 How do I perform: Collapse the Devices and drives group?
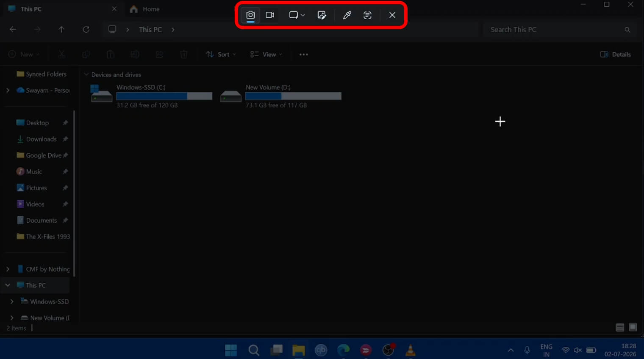click(x=86, y=75)
